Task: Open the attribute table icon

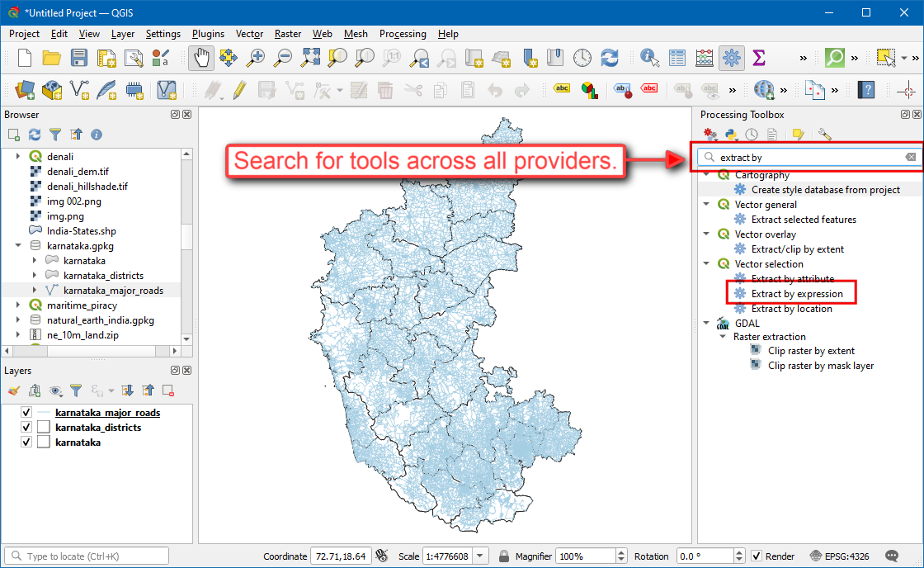Action: 677,58
